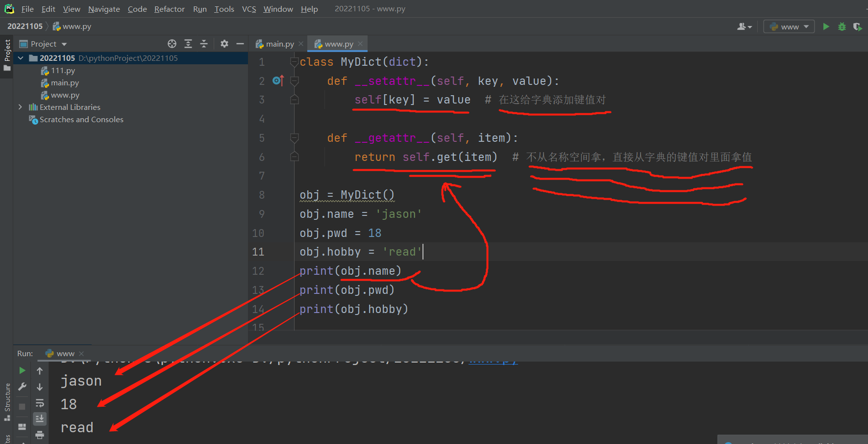Select opened file with the locate target icon
The image size is (868, 444).
[x=172, y=44]
